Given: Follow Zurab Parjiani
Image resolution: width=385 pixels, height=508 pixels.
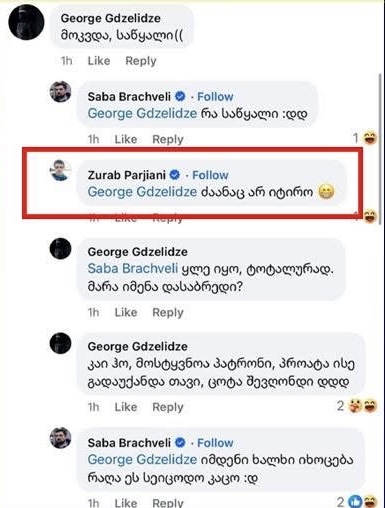Looking at the screenshot, I should 210,175.
